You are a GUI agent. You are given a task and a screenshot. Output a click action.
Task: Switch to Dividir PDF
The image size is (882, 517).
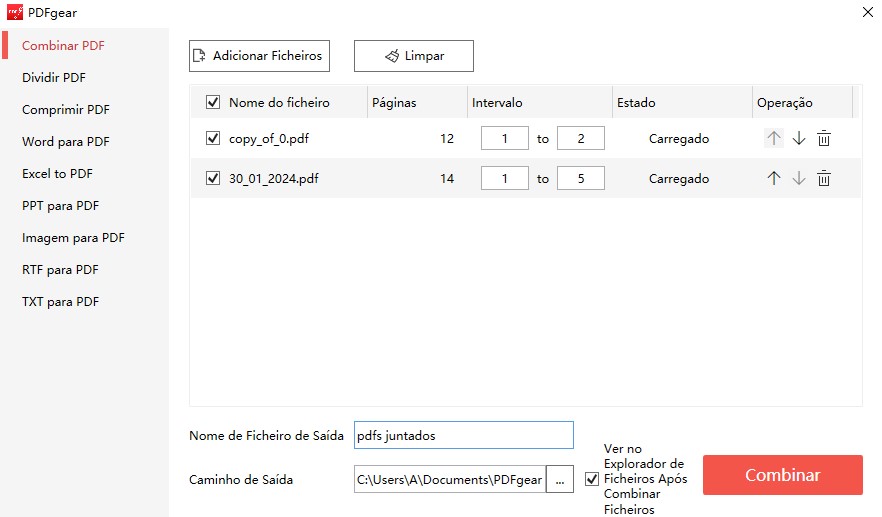point(54,78)
